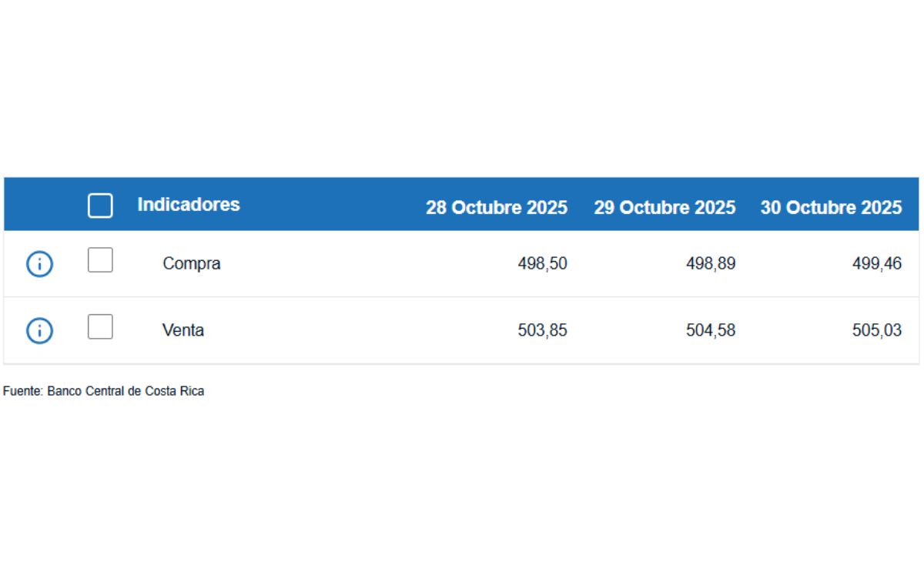This screenshot has width=924, height=575.
Task: Select the info badge in the first data row
Action: coord(38,263)
